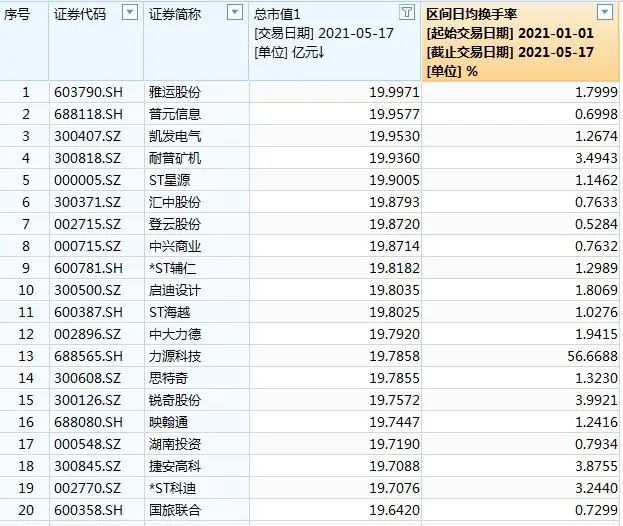The image size is (623, 526).
Task: Click security code 300845.SZ
Action: [x=87, y=466]
